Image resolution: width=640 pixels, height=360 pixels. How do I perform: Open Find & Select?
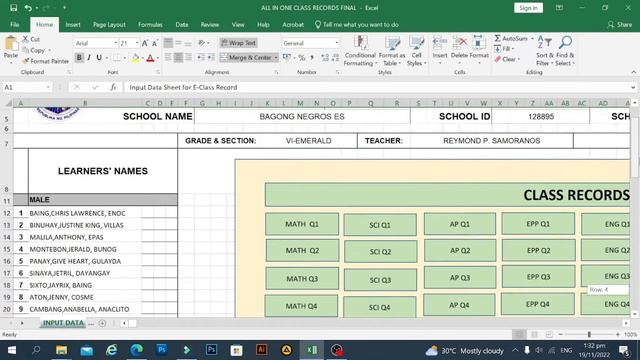[x=565, y=51]
